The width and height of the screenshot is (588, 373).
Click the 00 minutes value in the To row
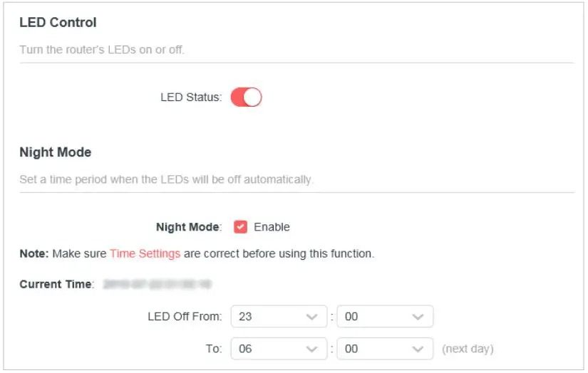(351, 350)
